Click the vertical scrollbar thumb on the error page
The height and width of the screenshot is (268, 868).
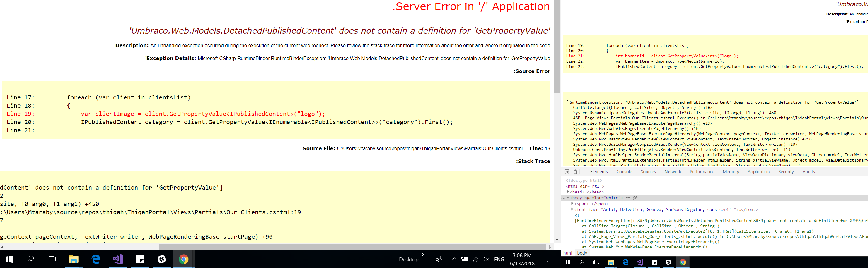click(557, 47)
